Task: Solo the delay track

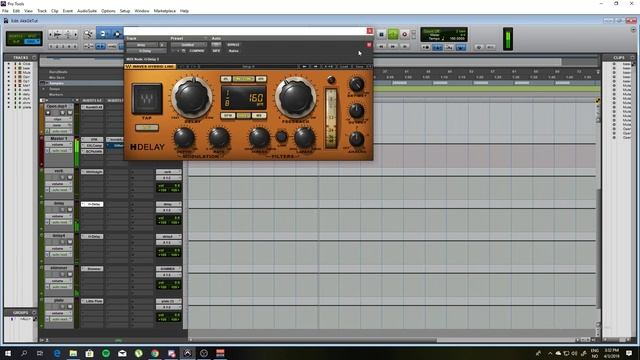Action: pyautogui.click(x=62, y=210)
